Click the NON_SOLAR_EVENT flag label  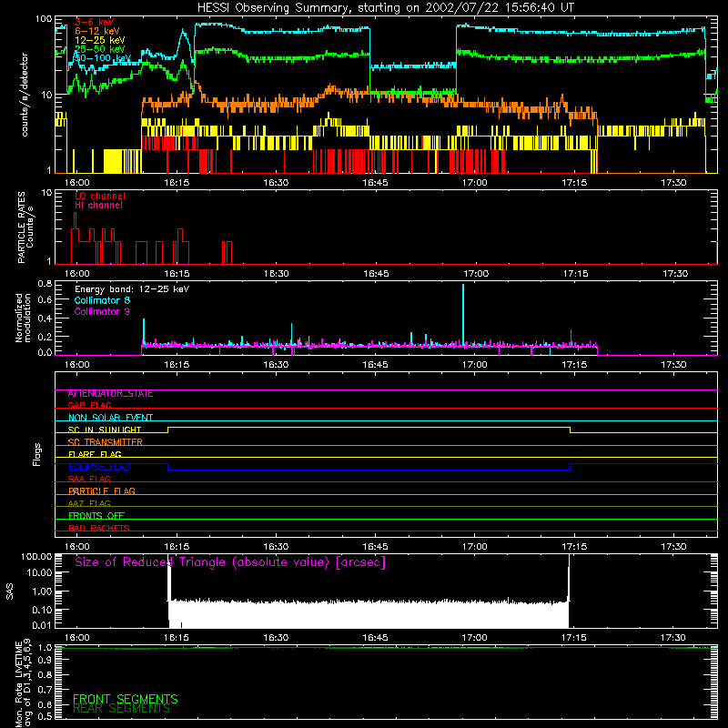110,418
